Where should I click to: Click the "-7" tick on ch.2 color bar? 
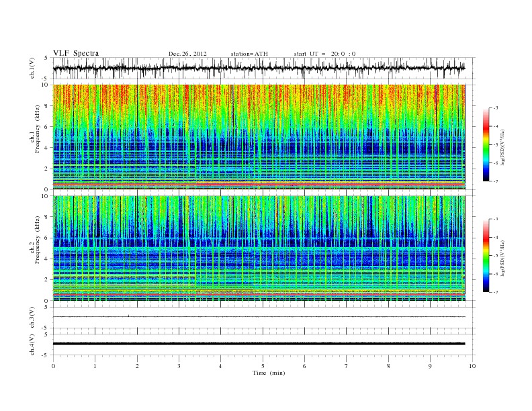click(496, 292)
